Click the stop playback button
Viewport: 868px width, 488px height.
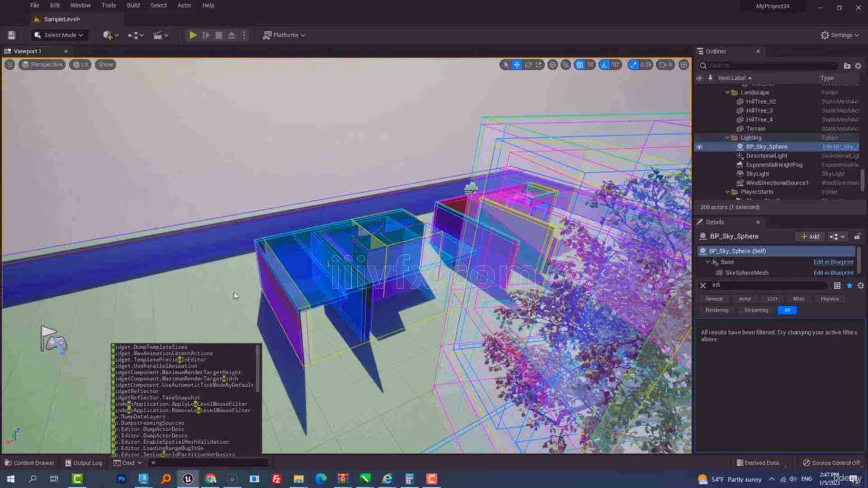tap(219, 35)
